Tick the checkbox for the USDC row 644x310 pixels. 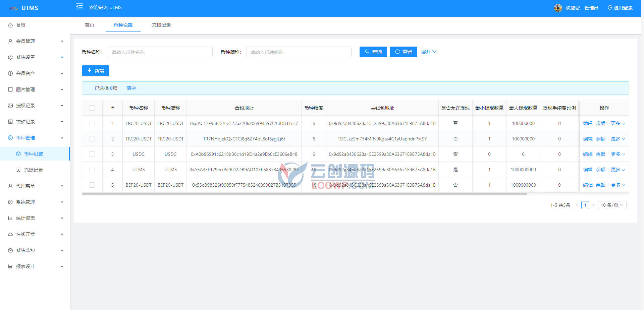coord(92,154)
